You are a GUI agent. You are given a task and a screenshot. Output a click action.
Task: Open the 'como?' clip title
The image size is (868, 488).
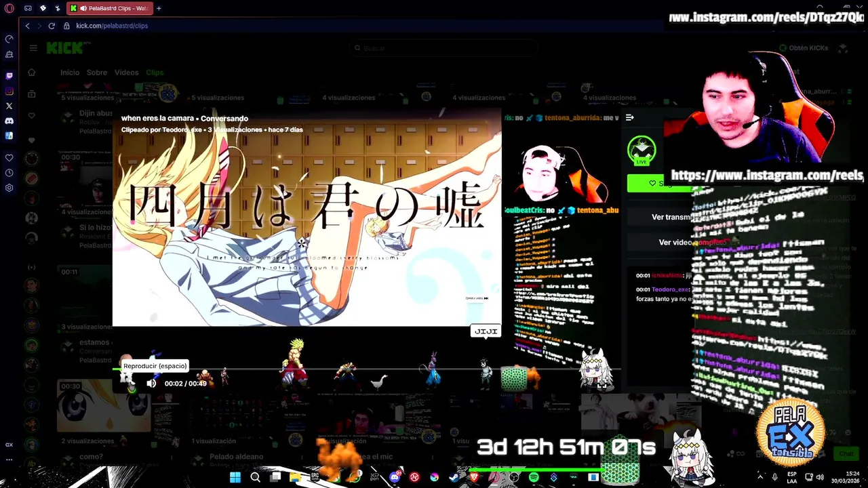click(x=91, y=457)
